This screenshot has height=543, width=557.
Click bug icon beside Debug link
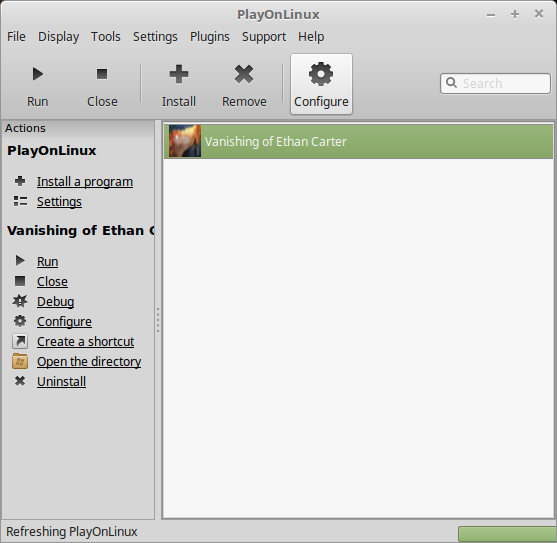tap(20, 301)
